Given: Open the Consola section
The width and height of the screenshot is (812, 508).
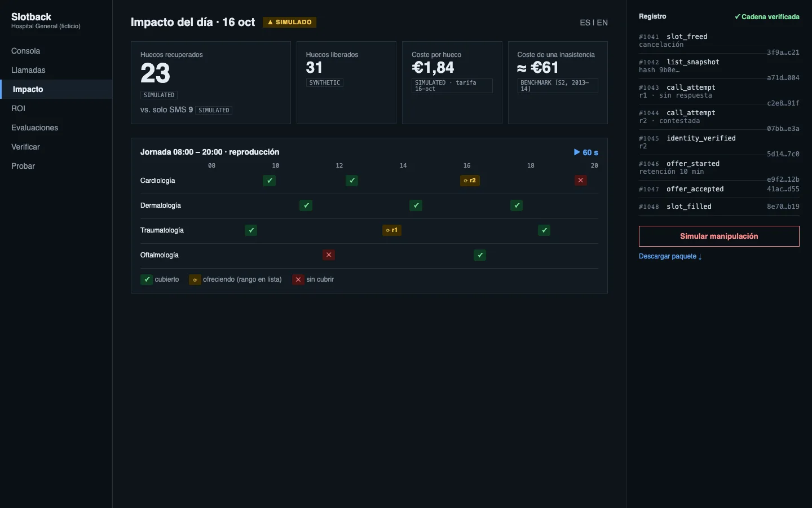Looking at the screenshot, I should [x=56, y=51].
